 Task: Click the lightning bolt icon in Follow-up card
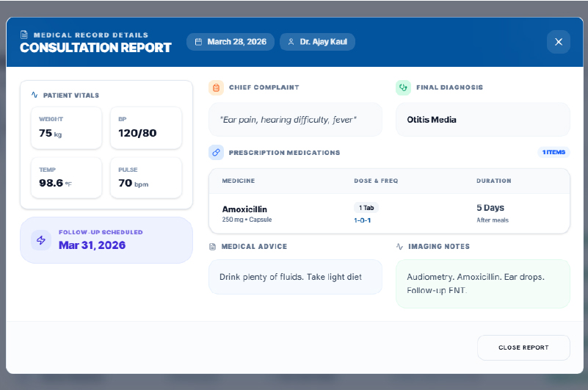(x=41, y=240)
